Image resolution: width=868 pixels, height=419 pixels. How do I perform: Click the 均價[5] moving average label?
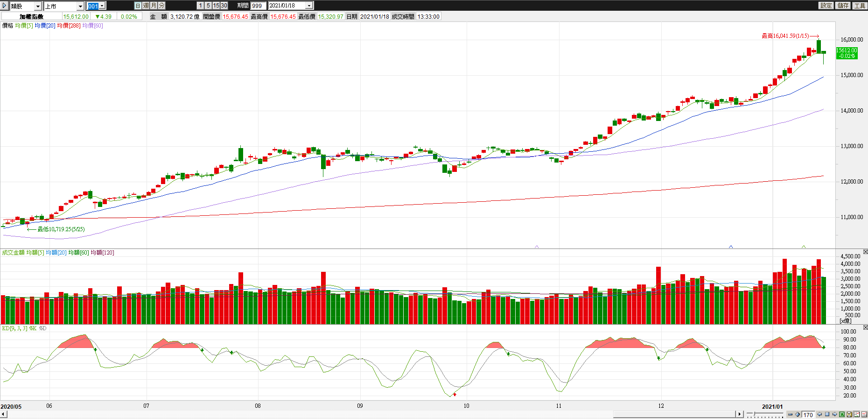pyautogui.click(x=24, y=26)
